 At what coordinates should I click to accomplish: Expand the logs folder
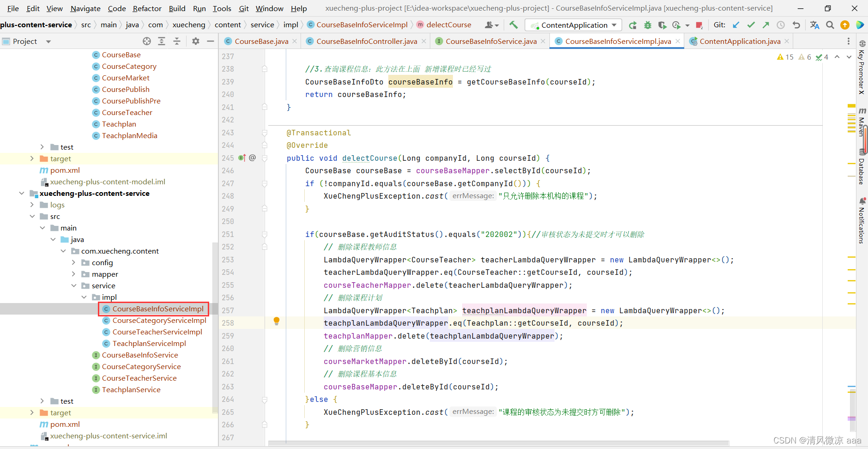click(32, 205)
